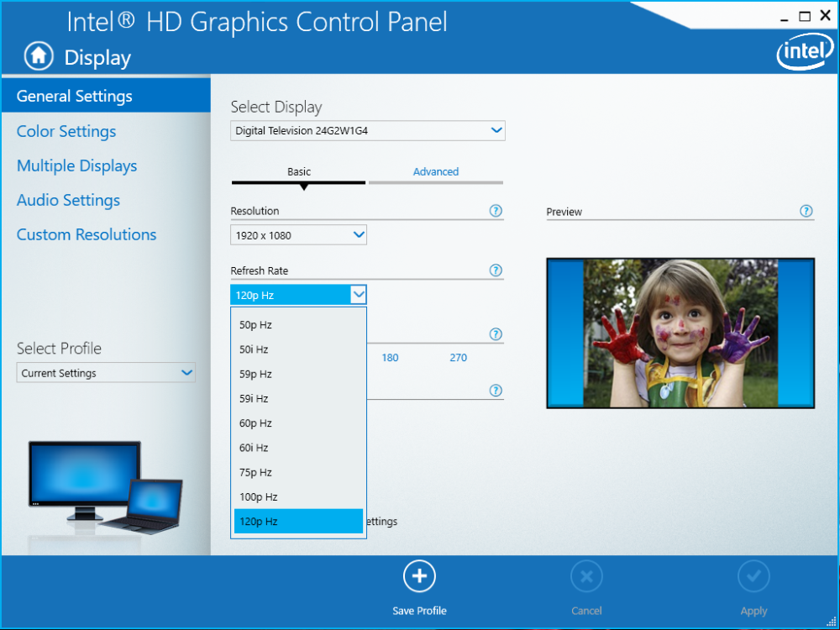Click the Apply checkmark icon
The width and height of the screenshot is (840, 630).
(x=753, y=576)
